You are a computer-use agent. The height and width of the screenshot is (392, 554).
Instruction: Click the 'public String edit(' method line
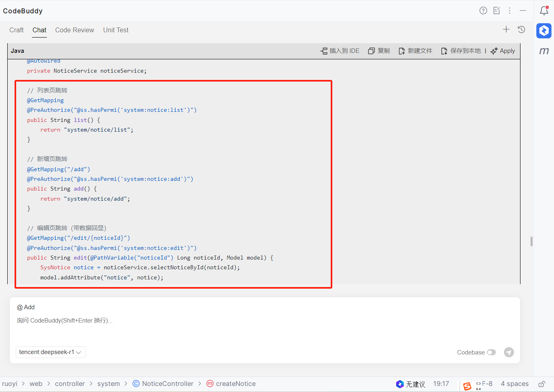click(150, 258)
